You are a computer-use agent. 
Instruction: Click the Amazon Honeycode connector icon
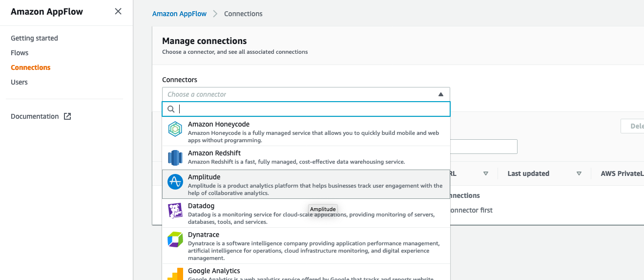pyautogui.click(x=175, y=129)
